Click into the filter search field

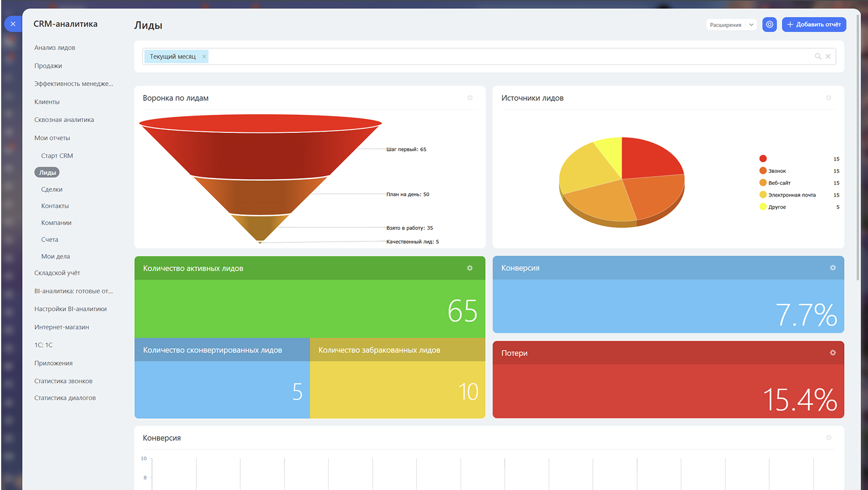[508, 57]
